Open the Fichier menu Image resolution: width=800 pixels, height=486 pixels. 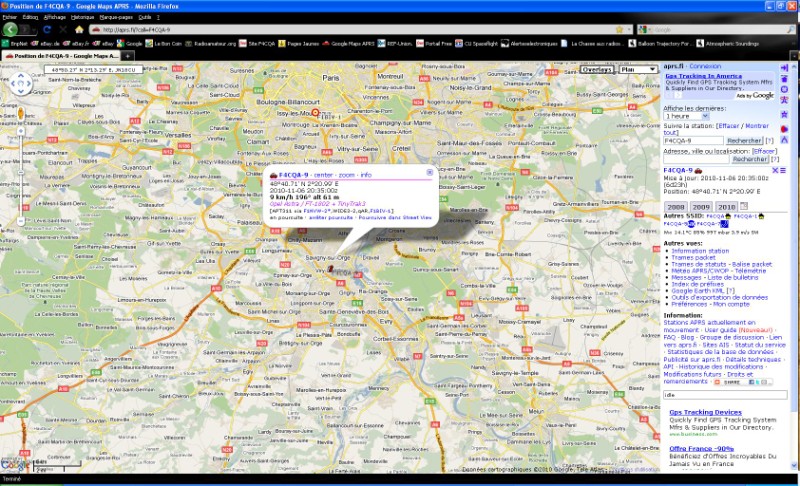[x=10, y=17]
